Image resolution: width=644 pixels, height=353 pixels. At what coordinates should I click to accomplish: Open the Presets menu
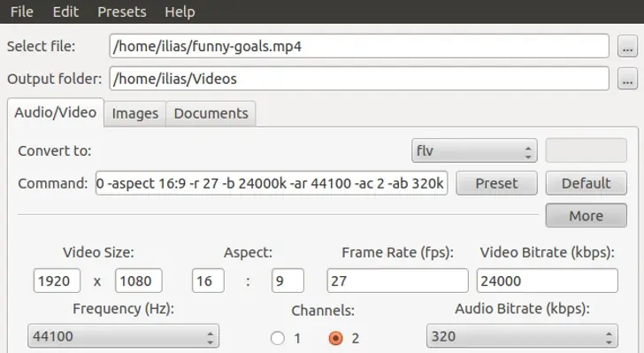pos(122,12)
